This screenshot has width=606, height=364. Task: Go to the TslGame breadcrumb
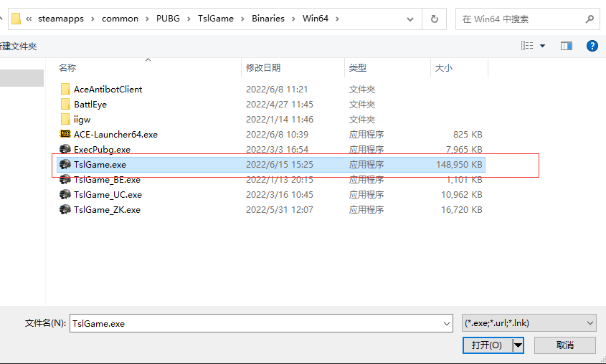tap(216, 19)
